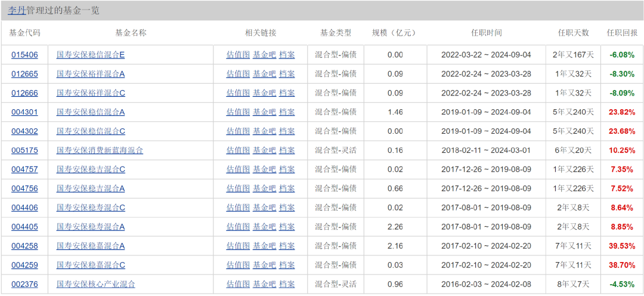Open fund code 002376 link

(x=24, y=284)
